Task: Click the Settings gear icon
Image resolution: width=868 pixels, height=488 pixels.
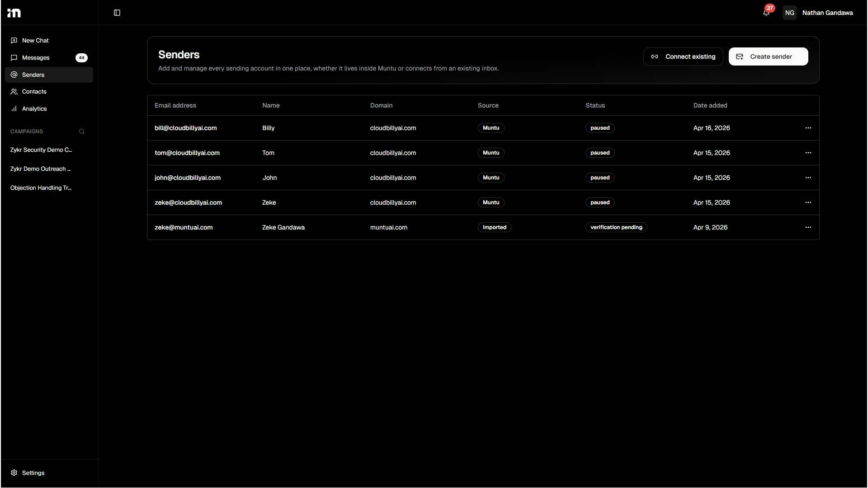Action: [x=14, y=473]
